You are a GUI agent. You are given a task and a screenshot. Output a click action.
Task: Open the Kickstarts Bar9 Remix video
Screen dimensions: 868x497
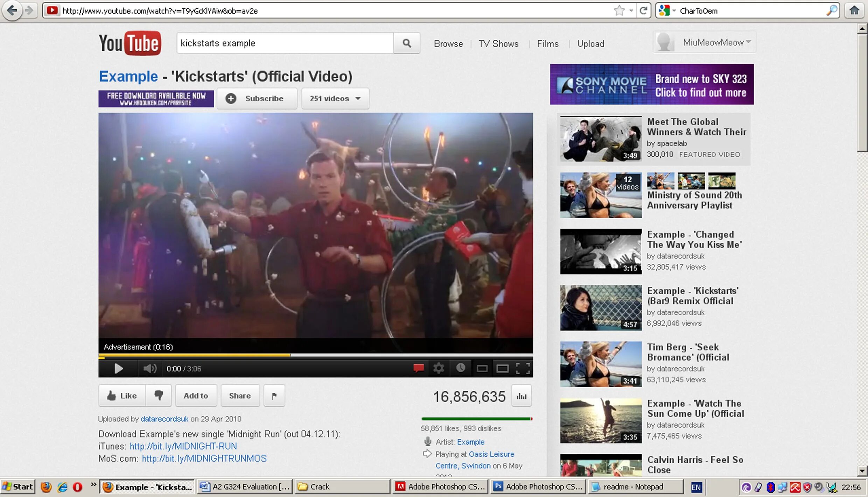coord(693,296)
